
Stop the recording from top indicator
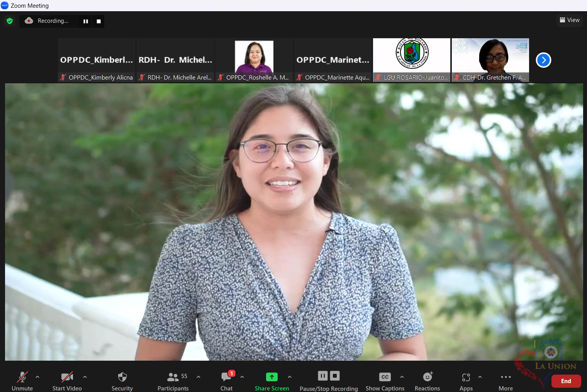98,21
